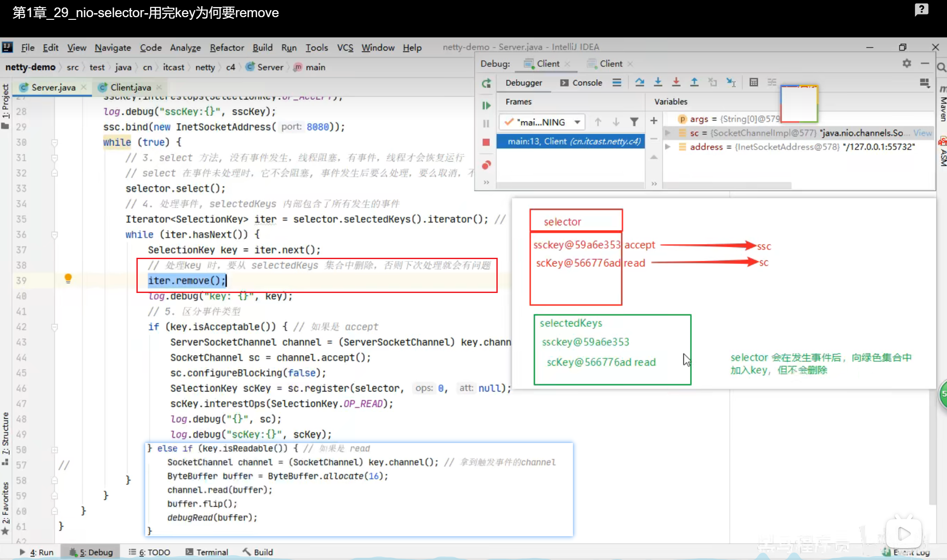This screenshot has width=947, height=560.
Task: Select next frame down arrow
Action: click(x=616, y=122)
